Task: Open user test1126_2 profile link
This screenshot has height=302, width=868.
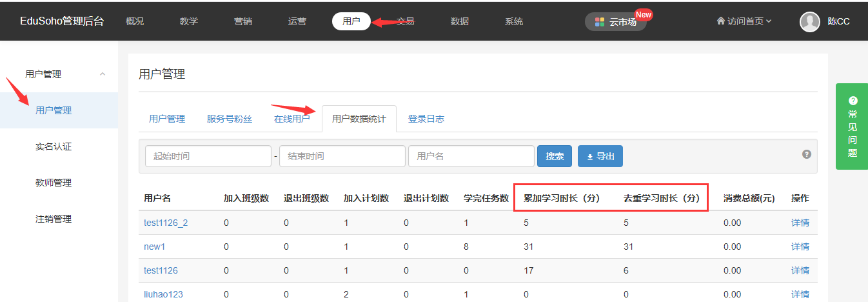Action: pyautogui.click(x=166, y=223)
